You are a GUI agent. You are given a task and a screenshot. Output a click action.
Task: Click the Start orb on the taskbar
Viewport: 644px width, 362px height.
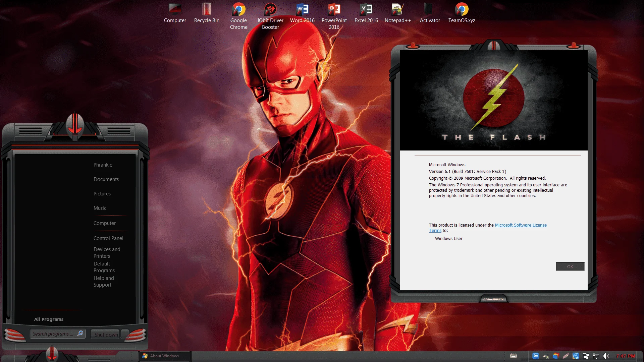pyautogui.click(x=52, y=354)
